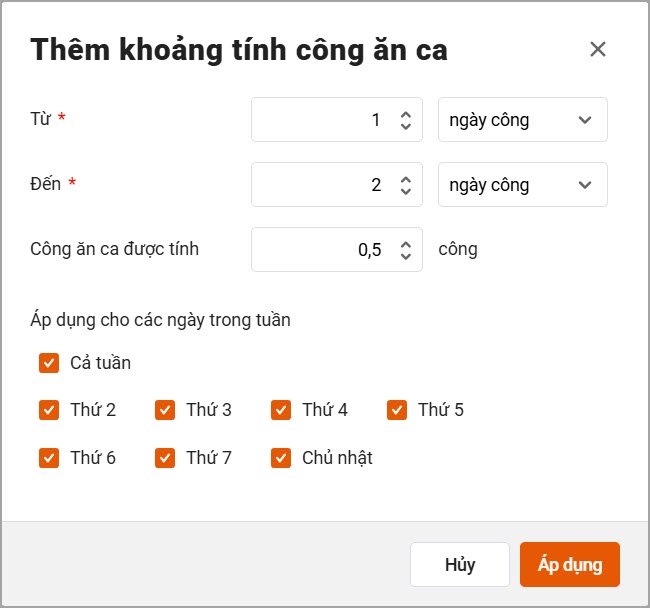Screen dimensions: 650x608
Task: Uncheck the Thứ 3 checkbox
Action: pyautogui.click(x=165, y=410)
